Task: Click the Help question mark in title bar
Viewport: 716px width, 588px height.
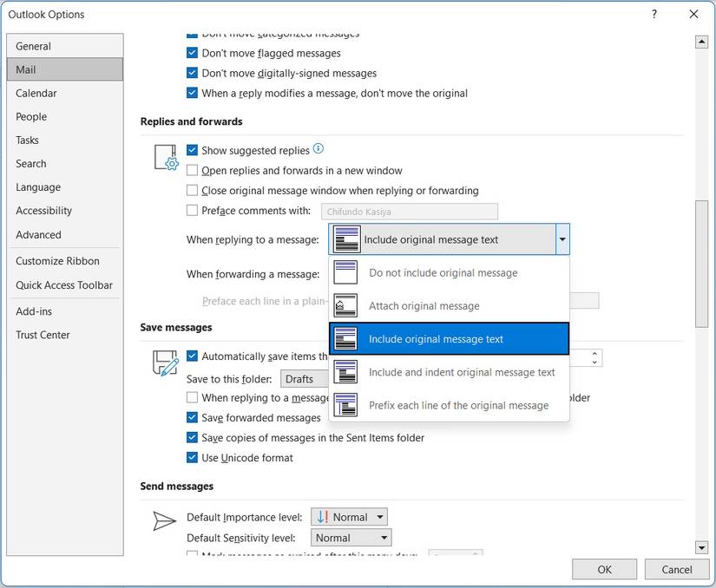Action: click(654, 14)
